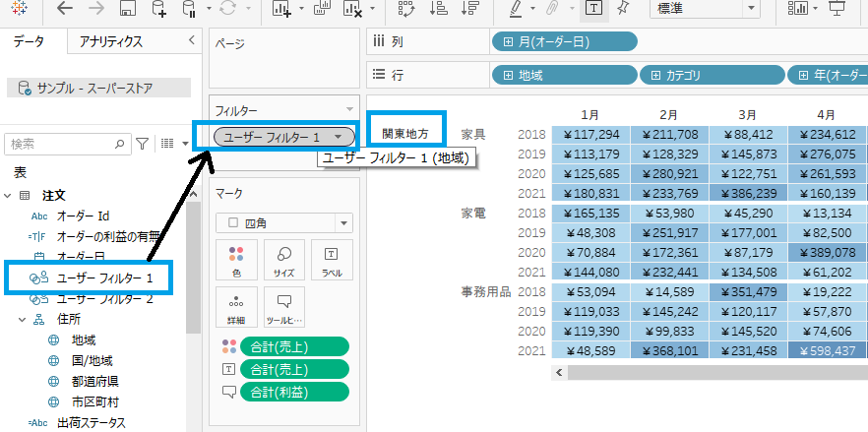Image resolution: width=868 pixels, height=432 pixels.
Task: Click the add new data source icon
Action: [159, 9]
